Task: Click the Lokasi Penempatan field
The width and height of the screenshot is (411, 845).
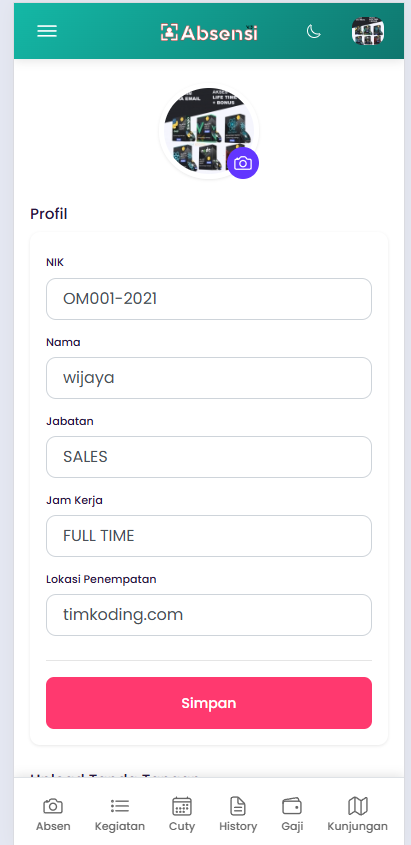Action: (209, 615)
